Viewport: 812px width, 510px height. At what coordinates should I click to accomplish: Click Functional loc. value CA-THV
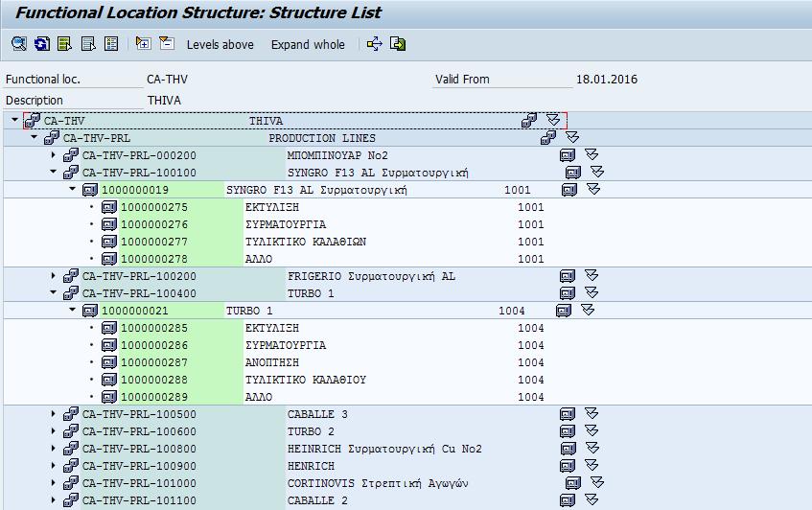point(167,80)
